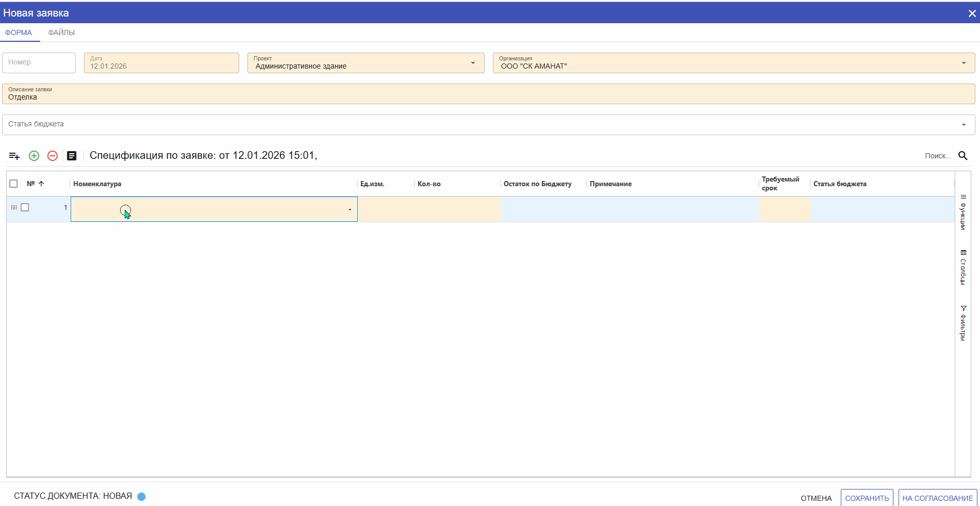Click the СОХРАНИТЬ button
The height and width of the screenshot is (506, 980).
click(867, 498)
